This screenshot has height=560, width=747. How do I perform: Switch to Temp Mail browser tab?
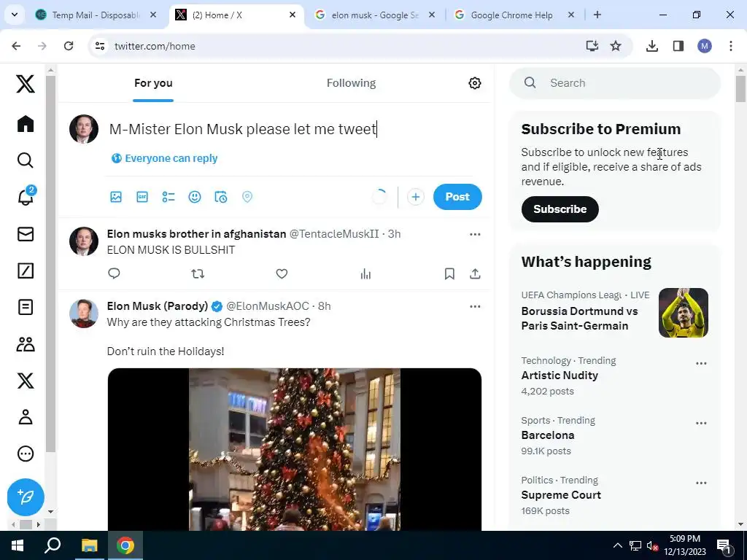click(96, 15)
